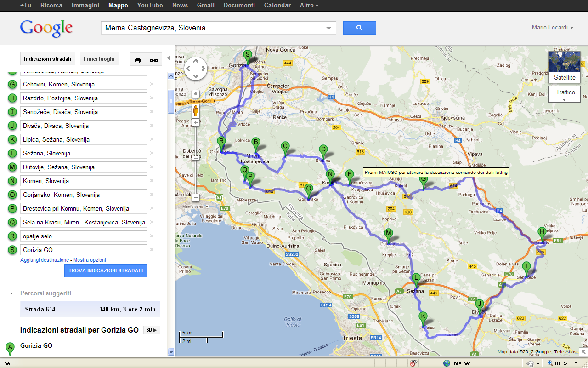Click the Satellite view thumbnail
This screenshot has width=588, height=368.
[x=564, y=67]
